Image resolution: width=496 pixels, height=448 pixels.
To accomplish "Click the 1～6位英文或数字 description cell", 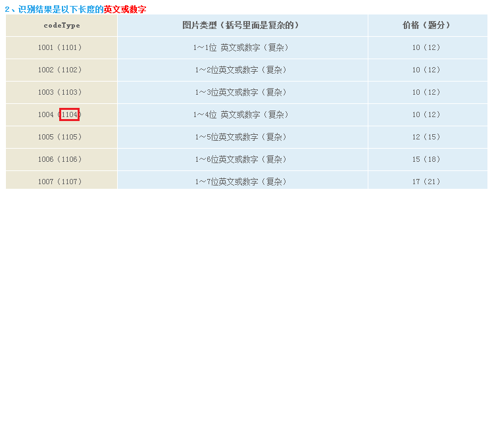I will 241,160.
